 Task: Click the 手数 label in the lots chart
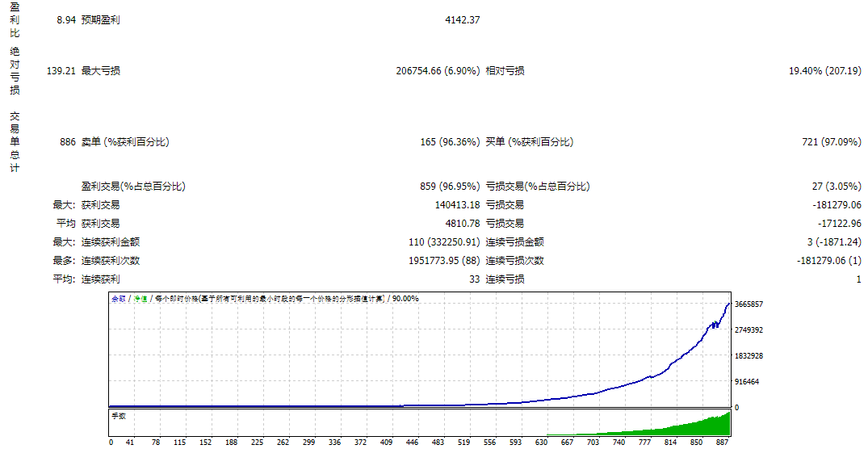[119, 416]
